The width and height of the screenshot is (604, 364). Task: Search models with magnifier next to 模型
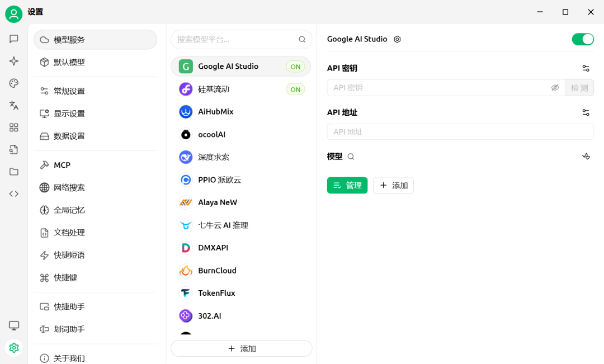pos(351,157)
